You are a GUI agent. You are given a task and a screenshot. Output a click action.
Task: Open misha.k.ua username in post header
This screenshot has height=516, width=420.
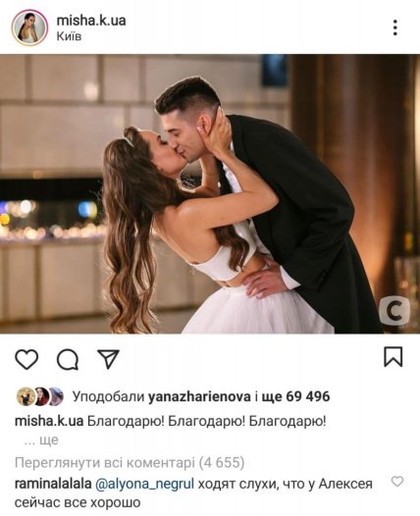91,21
